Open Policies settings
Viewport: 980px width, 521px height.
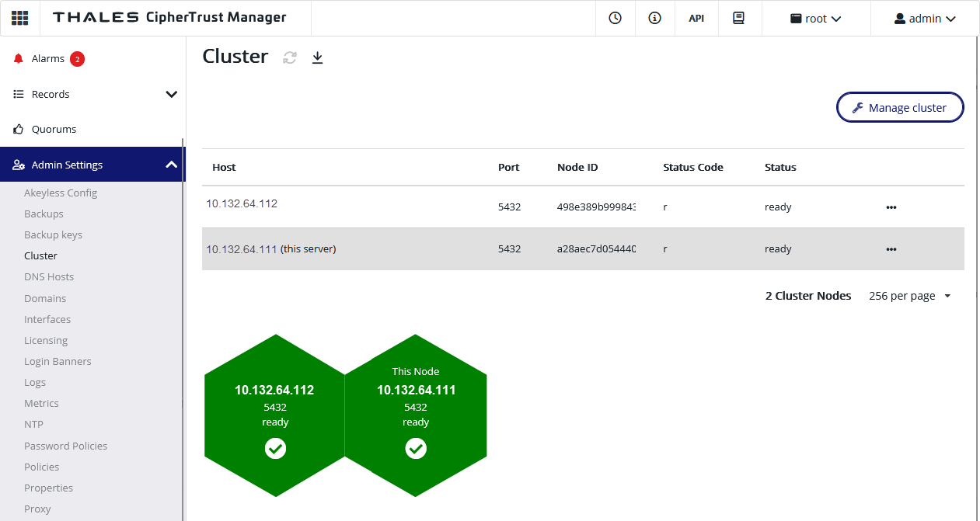click(41, 467)
